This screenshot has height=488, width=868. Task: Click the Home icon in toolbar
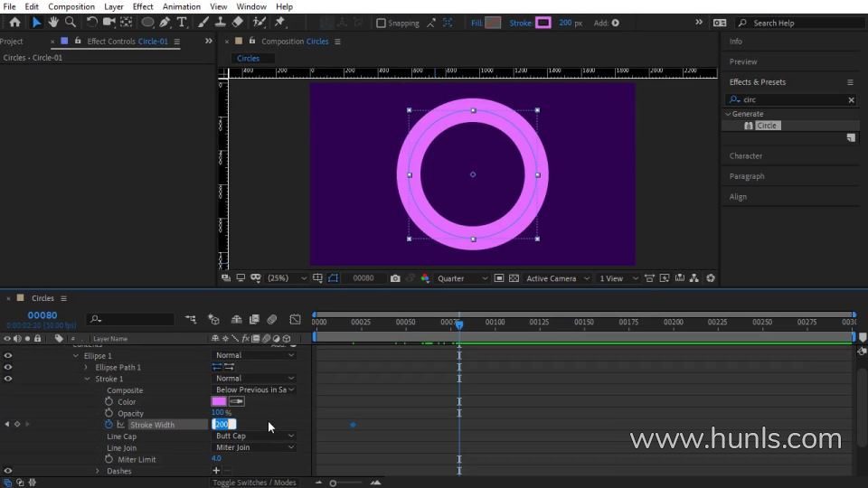pos(15,22)
